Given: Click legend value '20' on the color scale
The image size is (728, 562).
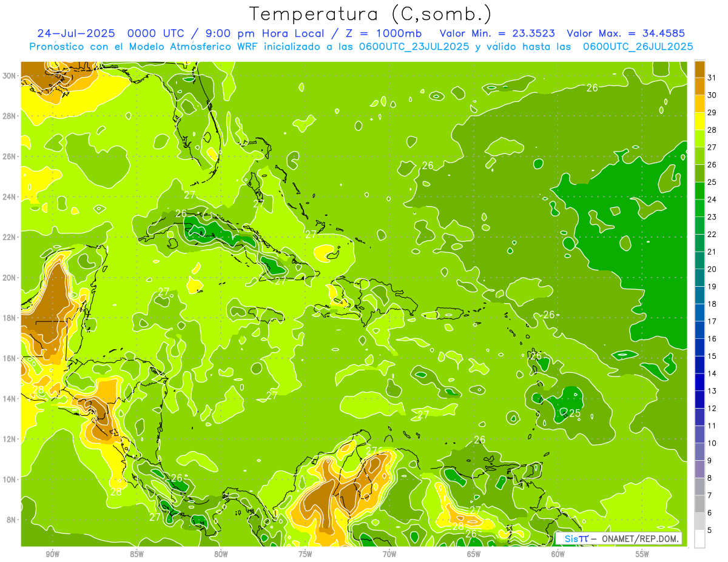Looking at the screenshot, I should click(x=712, y=269).
